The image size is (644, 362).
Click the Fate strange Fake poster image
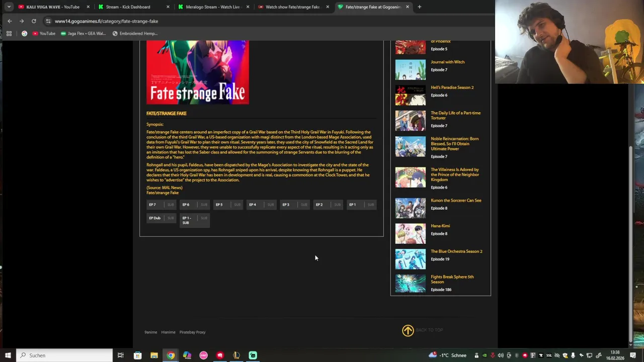tap(198, 72)
